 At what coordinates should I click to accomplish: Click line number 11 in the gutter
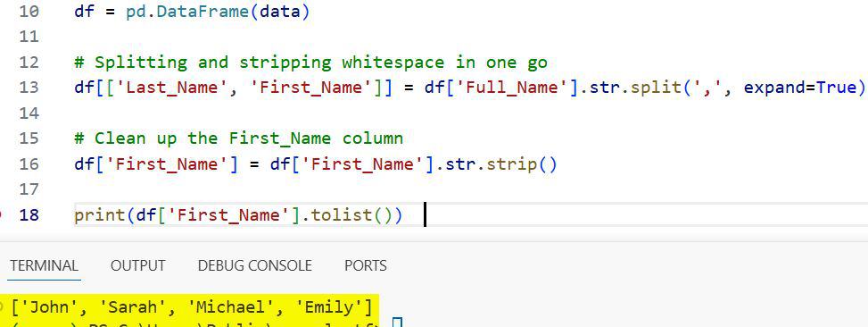click(x=29, y=37)
